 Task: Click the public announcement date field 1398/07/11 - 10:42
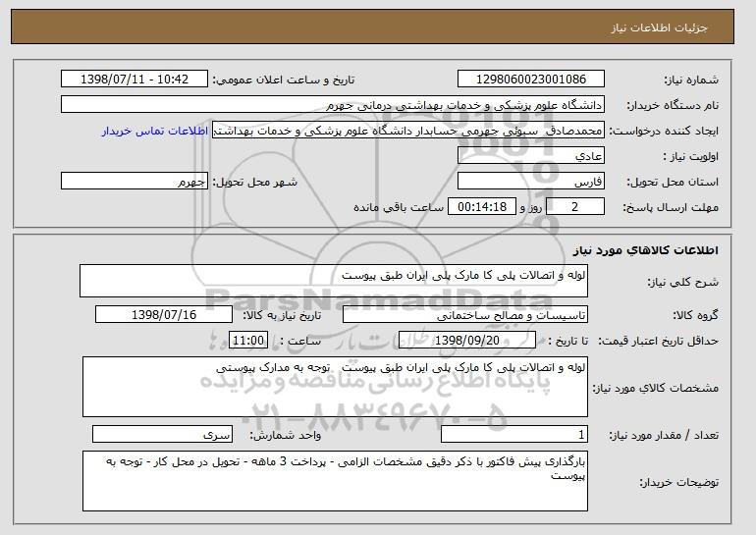pos(135,80)
